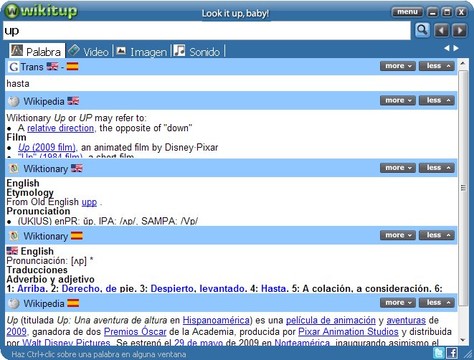
Task: Go back with the left arrow button
Action: click(x=441, y=31)
